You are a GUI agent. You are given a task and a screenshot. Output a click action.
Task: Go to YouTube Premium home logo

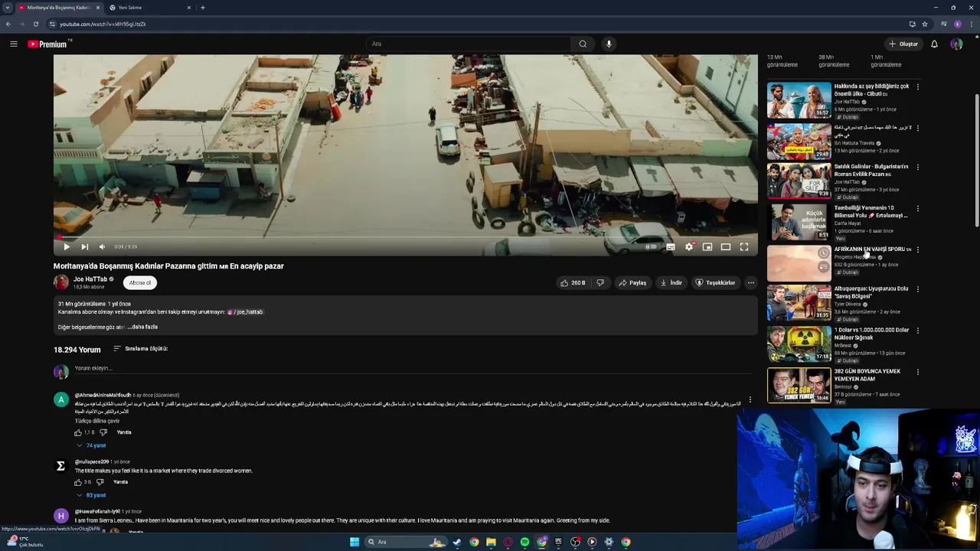click(48, 44)
